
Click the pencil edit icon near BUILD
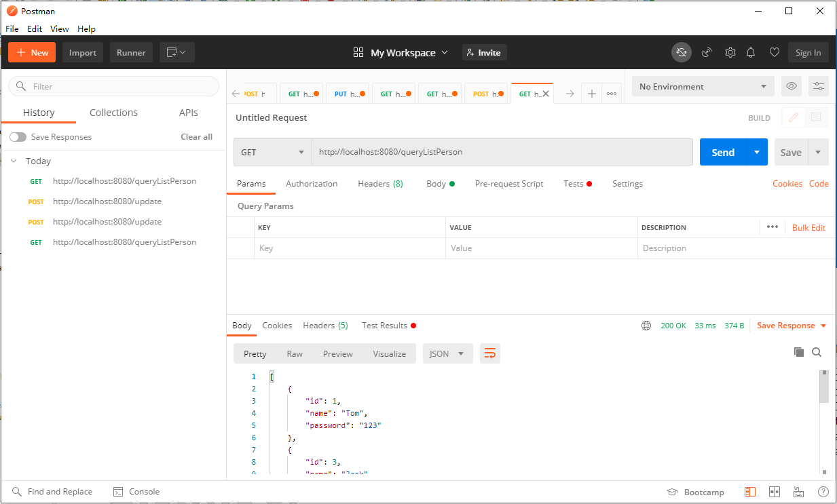[792, 117]
